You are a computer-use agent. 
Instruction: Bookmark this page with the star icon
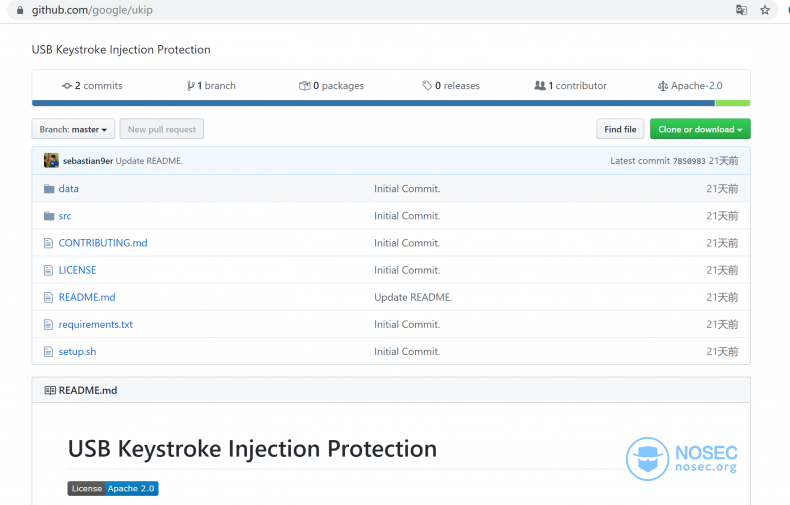click(x=765, y=10)
